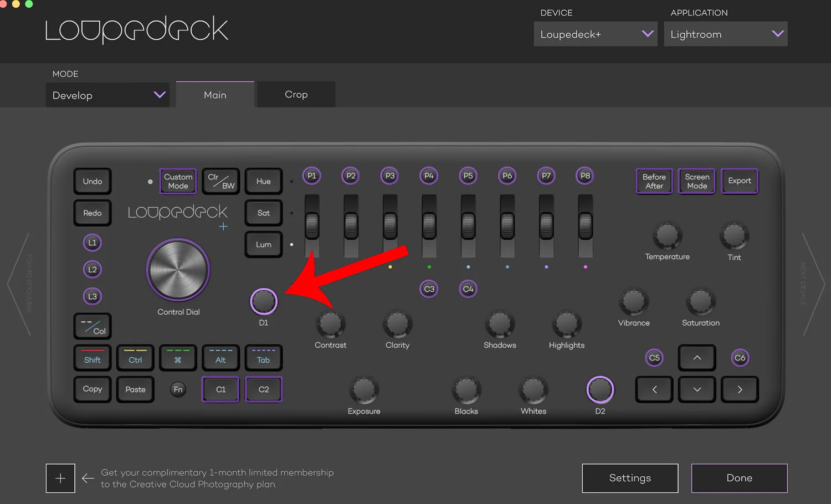Viewport: 831px width, 504px height.
Task: Switch to the Crop tab
Action: click(x=296, y=95)
